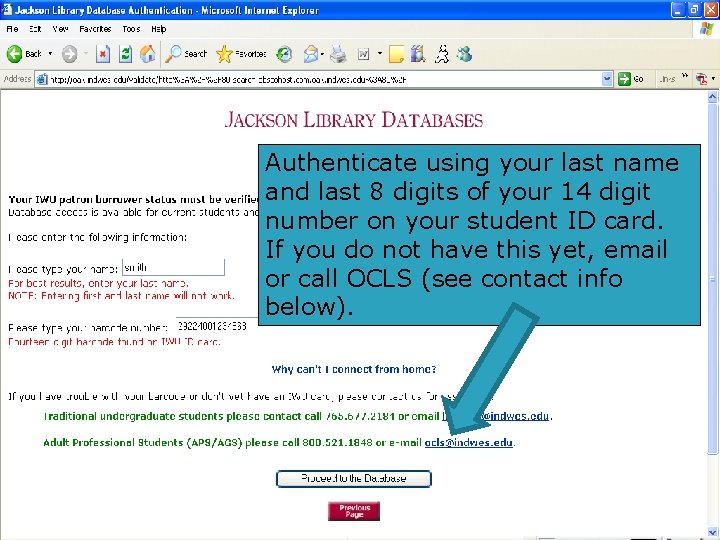
Task: Open the address bar URL dropdown
Action: (607, 79)
